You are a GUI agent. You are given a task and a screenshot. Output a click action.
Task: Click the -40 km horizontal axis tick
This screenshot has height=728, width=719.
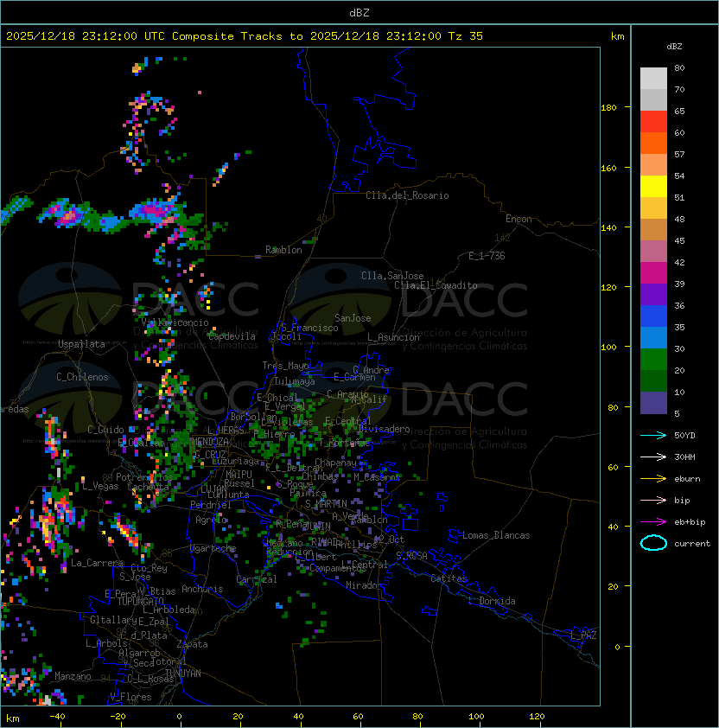coord(57,716)
